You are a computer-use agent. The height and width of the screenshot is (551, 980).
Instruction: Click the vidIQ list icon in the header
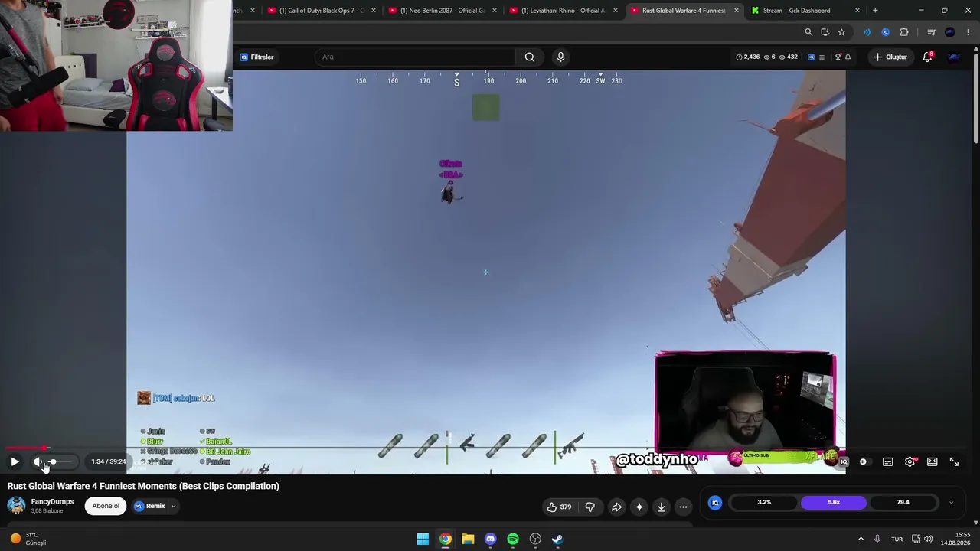822,57
